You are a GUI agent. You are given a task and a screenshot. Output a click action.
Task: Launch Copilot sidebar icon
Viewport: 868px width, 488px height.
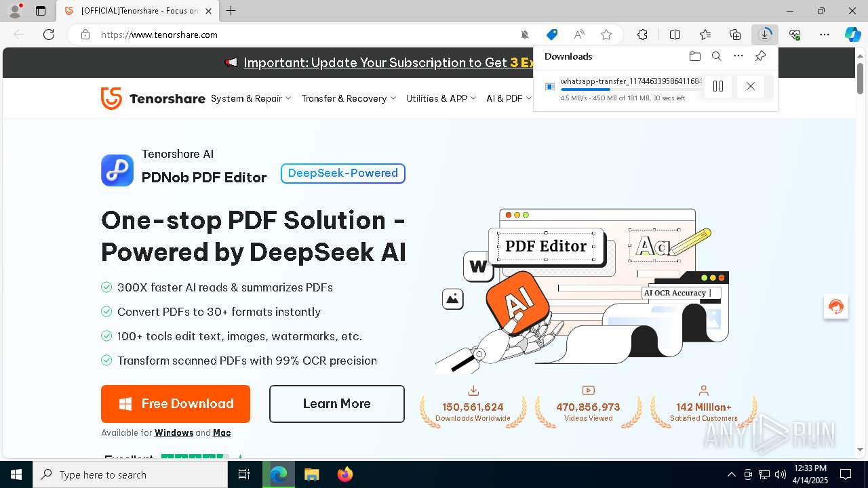pos(853,35)
